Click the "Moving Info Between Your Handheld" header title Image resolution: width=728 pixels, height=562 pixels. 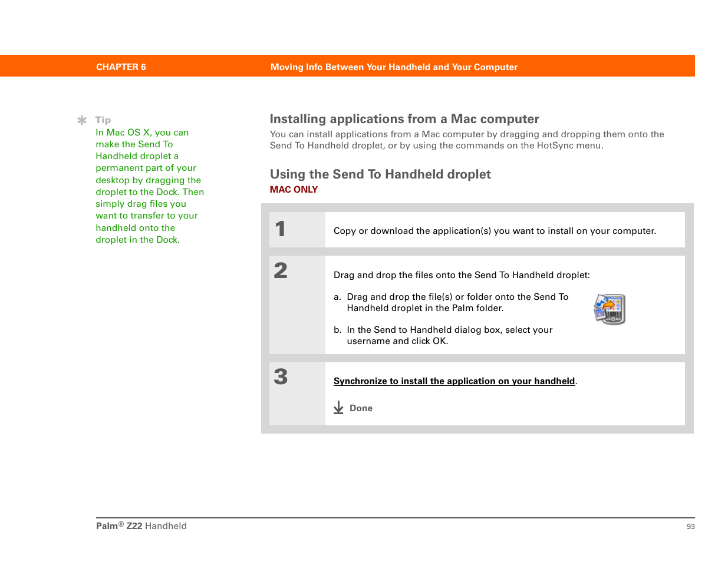point(394,67)
